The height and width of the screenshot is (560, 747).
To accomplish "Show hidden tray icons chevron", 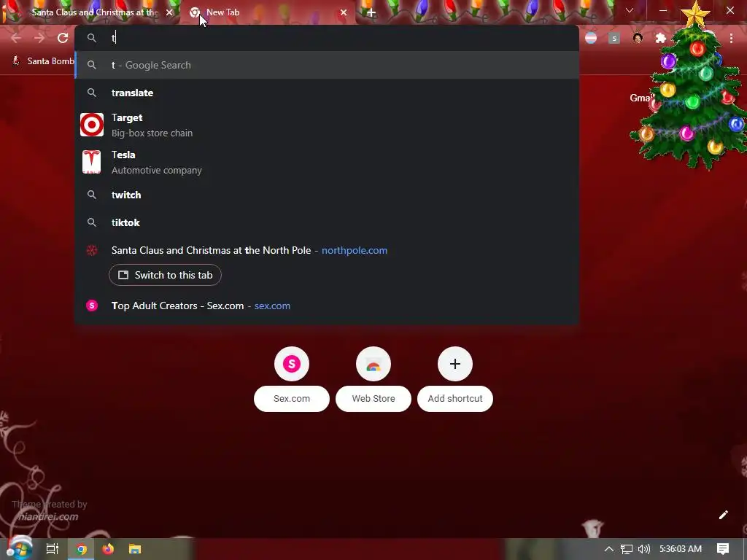I will point(609,549).
